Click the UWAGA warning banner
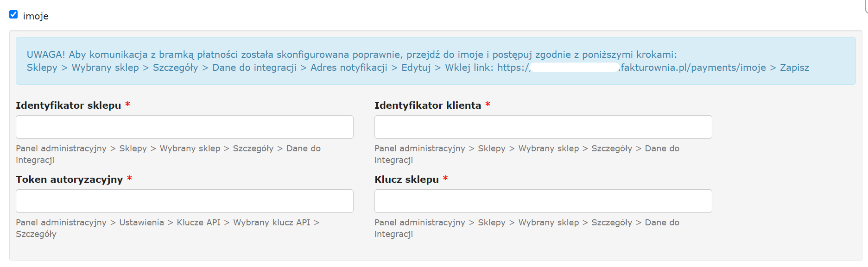868x267 pixels. pyautogui.click(x=434, y=62)
